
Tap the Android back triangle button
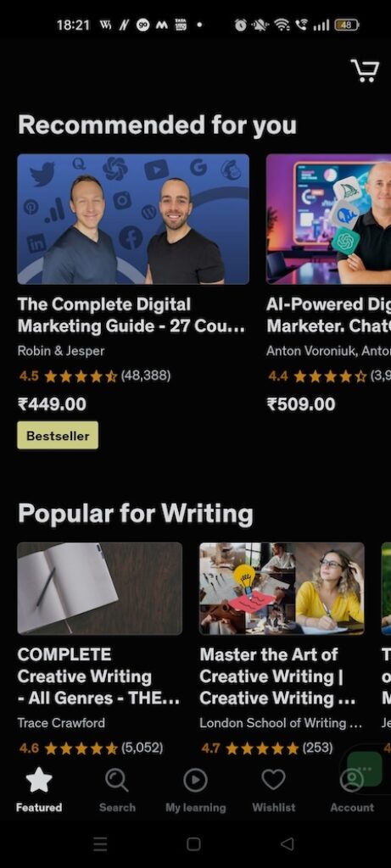point(287,843)
